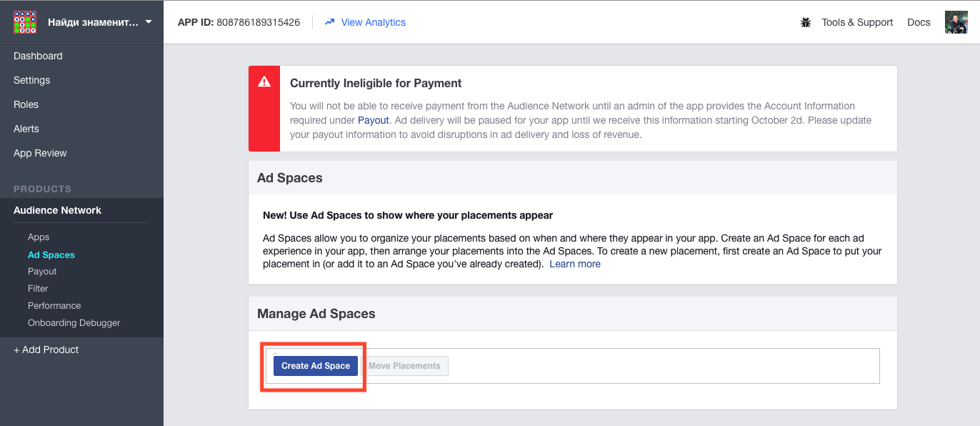Click the View Analytics chart icon
980x426 pixels.
pyautogui.click(x=329, y=22)
